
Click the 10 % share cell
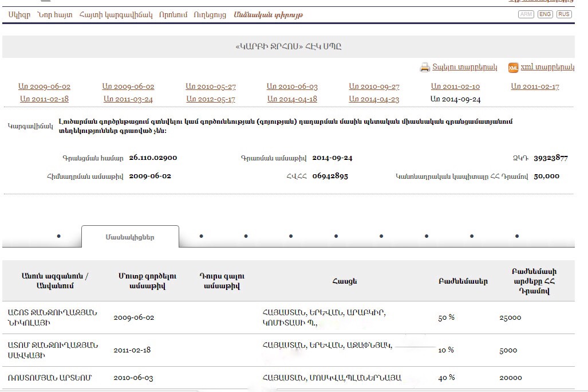[x=446, y=350]
